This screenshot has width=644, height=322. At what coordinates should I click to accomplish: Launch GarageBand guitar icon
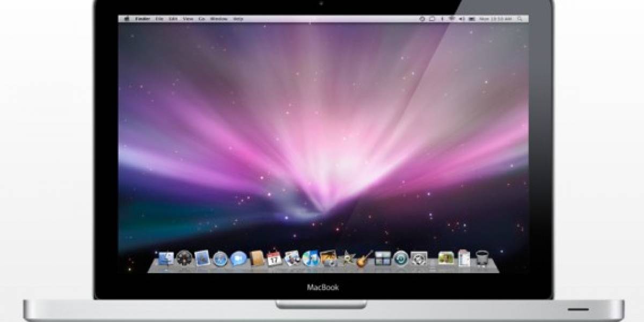(365, 259)
